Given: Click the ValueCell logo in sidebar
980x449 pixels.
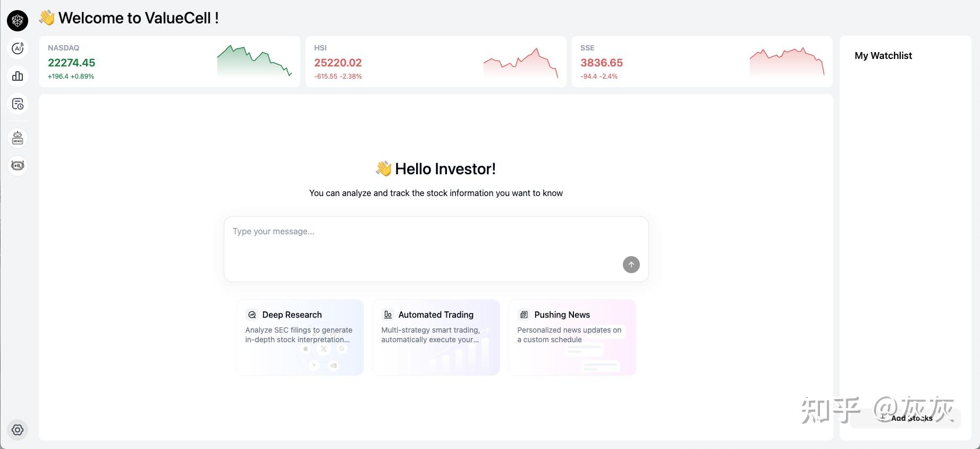Looking at the screenshot, I should pos(18,21).
